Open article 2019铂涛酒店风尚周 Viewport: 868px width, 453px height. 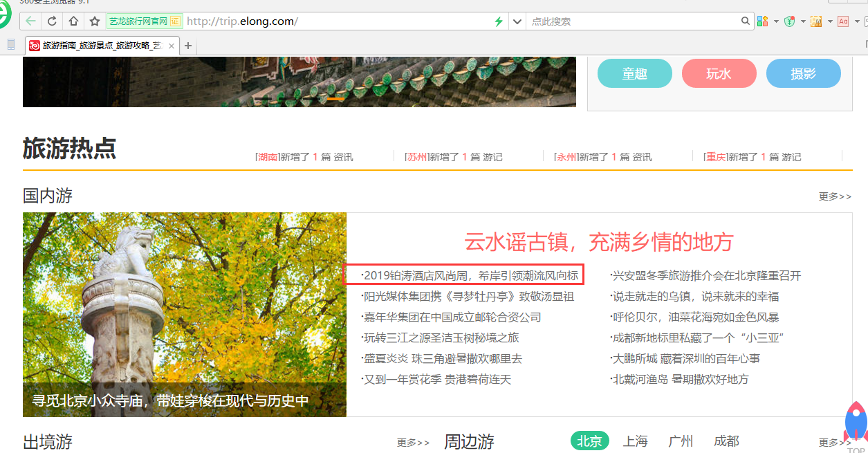point(470,275)
